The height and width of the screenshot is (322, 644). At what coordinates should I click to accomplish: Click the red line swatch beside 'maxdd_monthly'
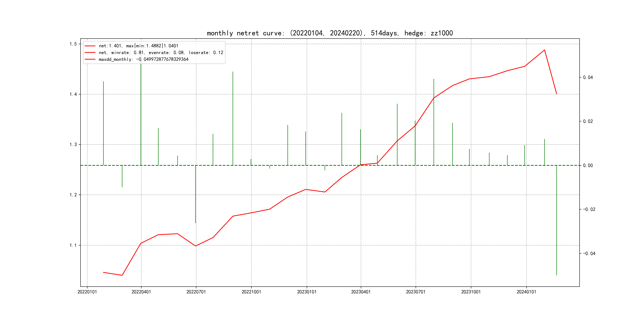click(90, 59)
